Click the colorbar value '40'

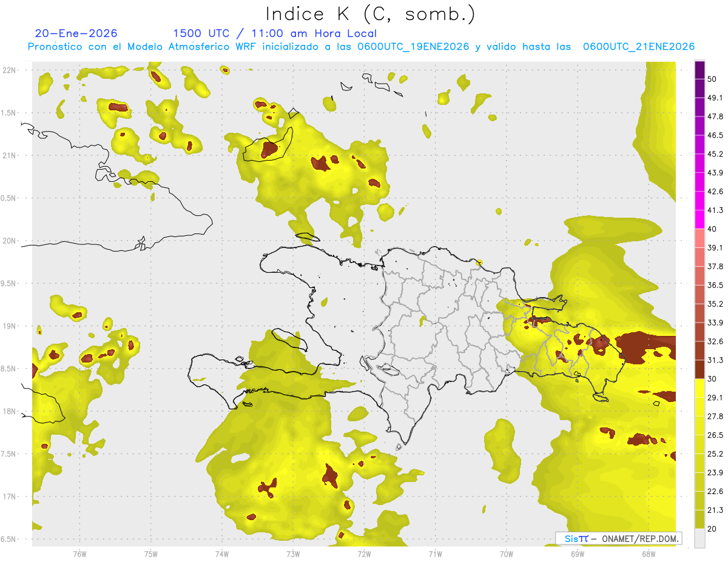[x=713, y=229]
